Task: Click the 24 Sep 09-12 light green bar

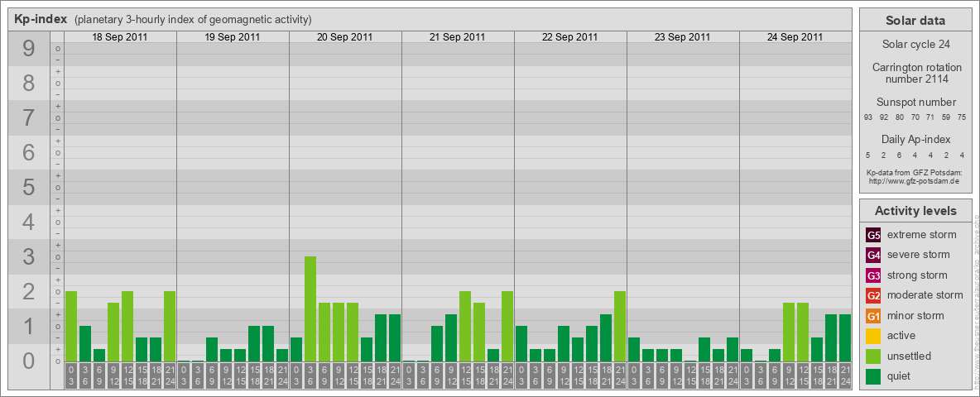Action: click(x=788, y=332)
